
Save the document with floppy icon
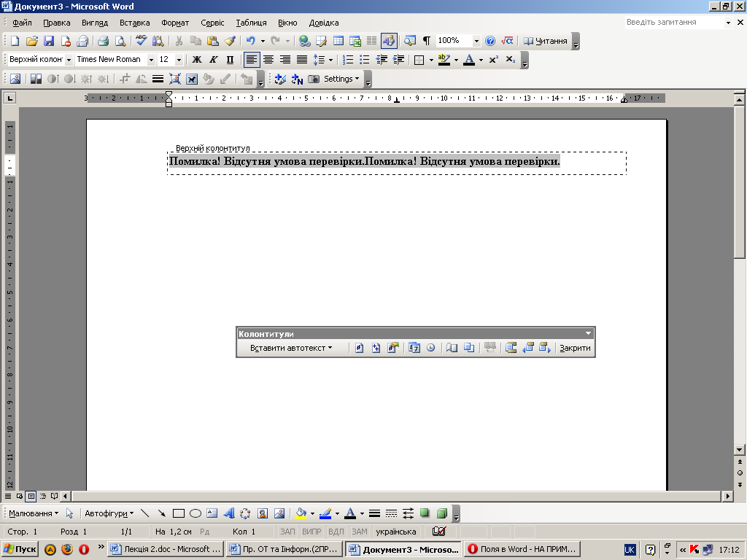[49, 41]
